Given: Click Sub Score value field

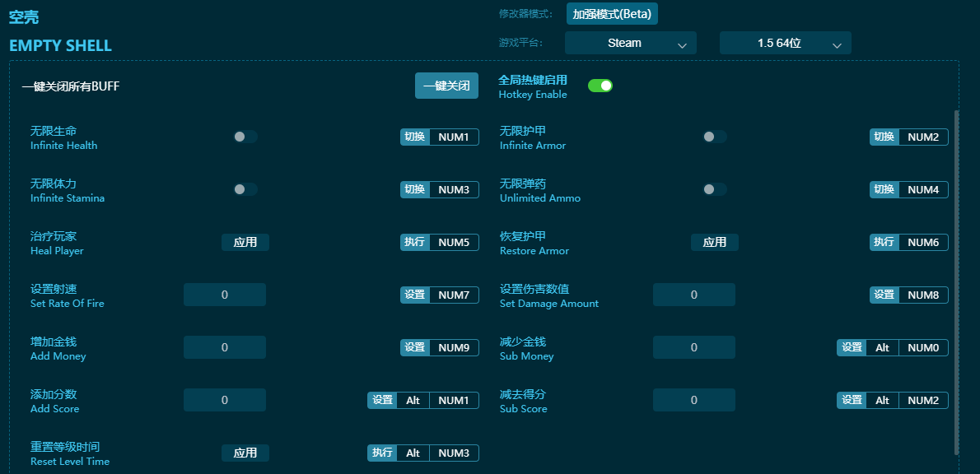Looking at the screenshot, I should (x=694, y=400).
